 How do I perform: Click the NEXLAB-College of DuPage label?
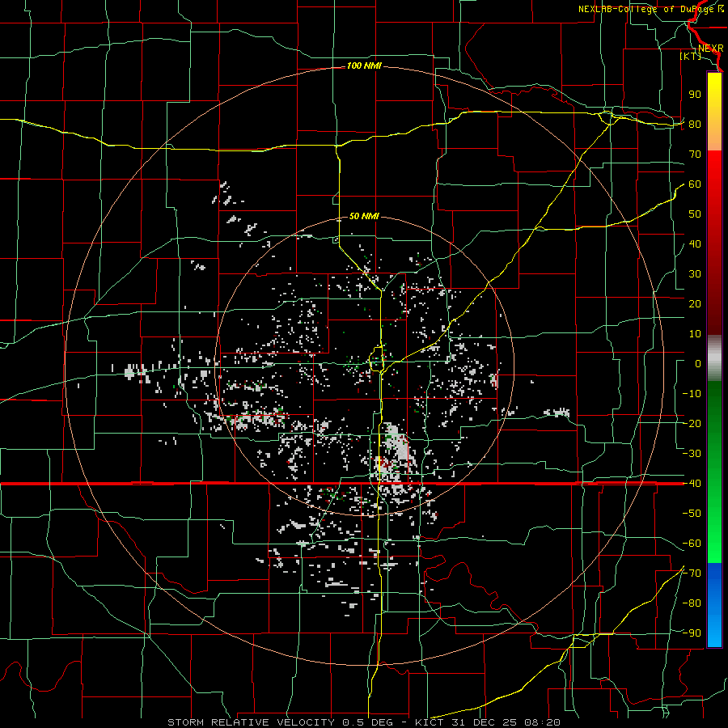[651, 9]
